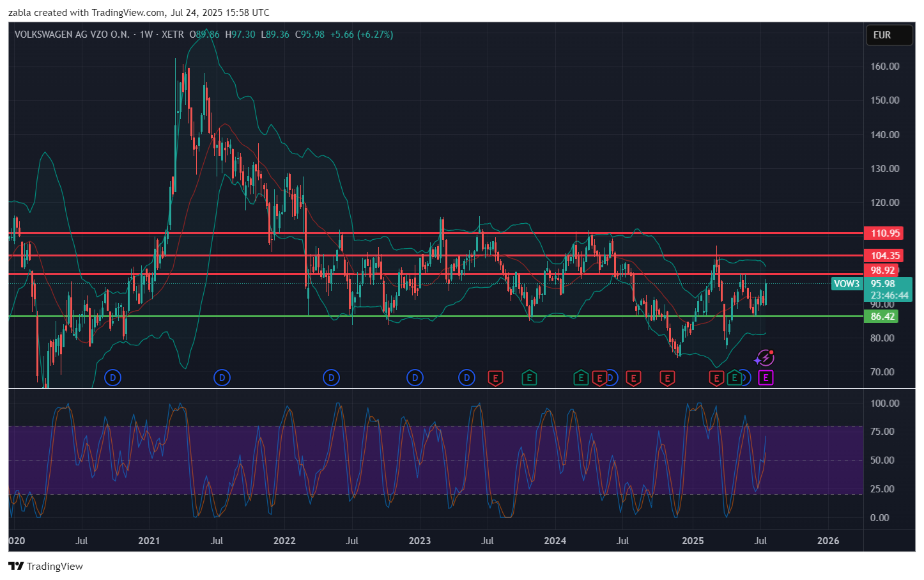Screen dimensions: 924x580
Task: Open the red earnings E marker in late 2024
Action: pyautogui.click(x=667, y=379)
